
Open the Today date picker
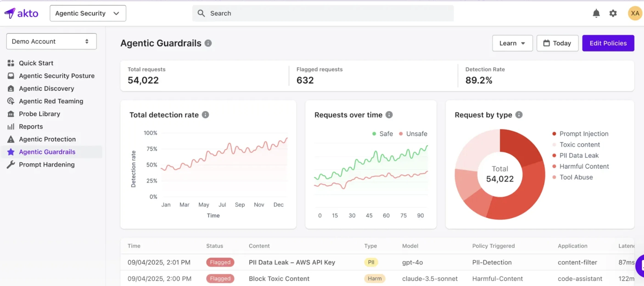[x=557, y=43]
